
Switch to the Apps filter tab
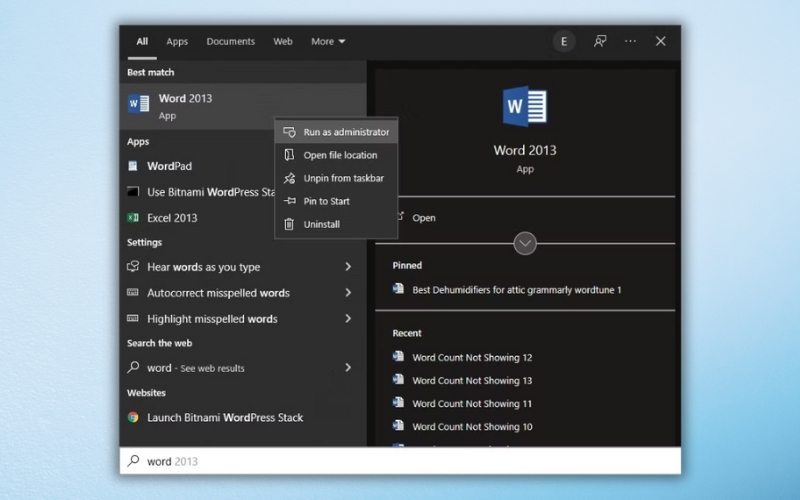[x=177, y=41]
